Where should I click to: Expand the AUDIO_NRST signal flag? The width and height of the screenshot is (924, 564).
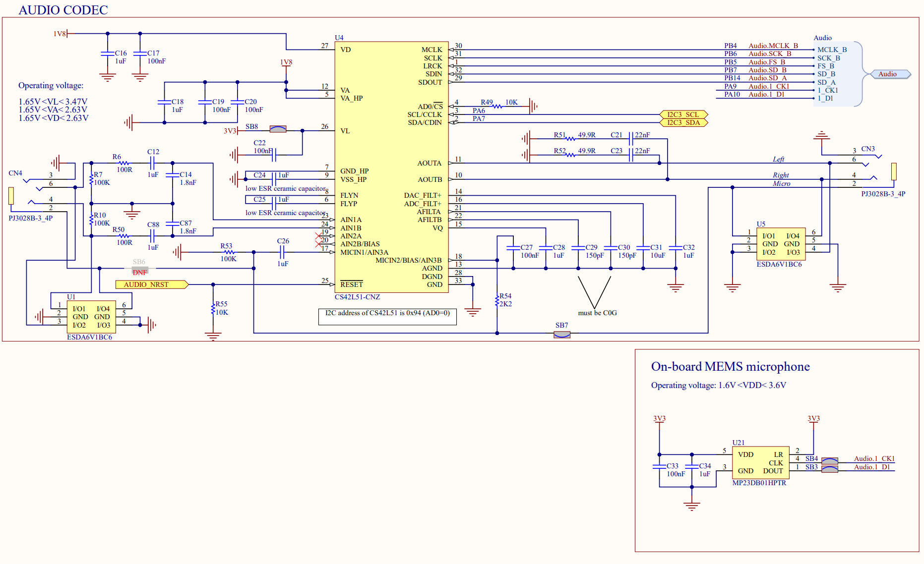coord(147,284)
